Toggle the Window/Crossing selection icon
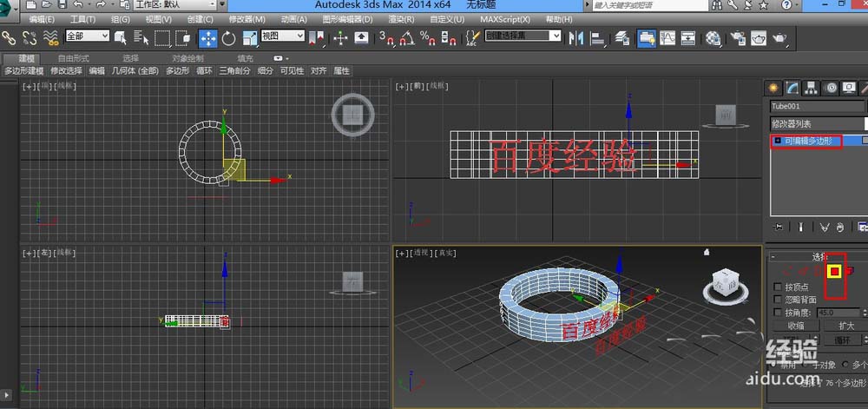This screenshot has width=868, height=409. [x=182, y=37]
